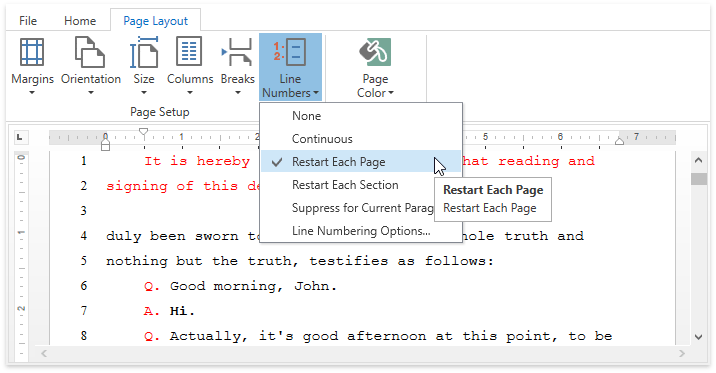Screen dimensions: 716x373
Task: Open the File tab
Action: pyautogui.click(x=28, y=21)
